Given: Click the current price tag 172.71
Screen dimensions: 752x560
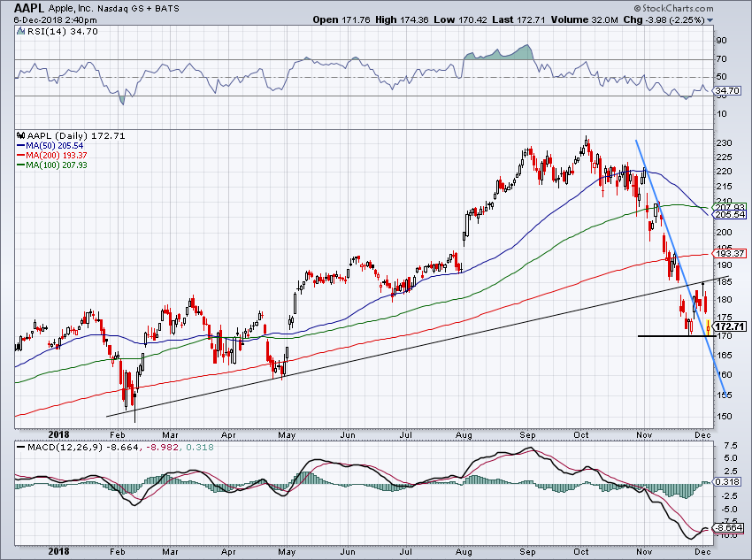Looking at the screenshot, I should tap(730, 326).
